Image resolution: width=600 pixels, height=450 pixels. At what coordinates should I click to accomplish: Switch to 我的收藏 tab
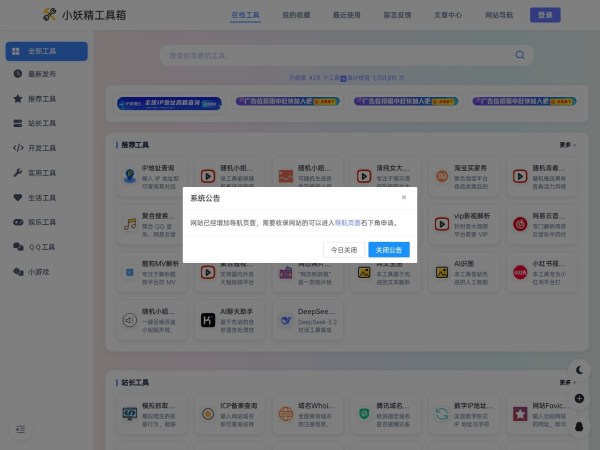pyautogui.click(x=296, y=15)
